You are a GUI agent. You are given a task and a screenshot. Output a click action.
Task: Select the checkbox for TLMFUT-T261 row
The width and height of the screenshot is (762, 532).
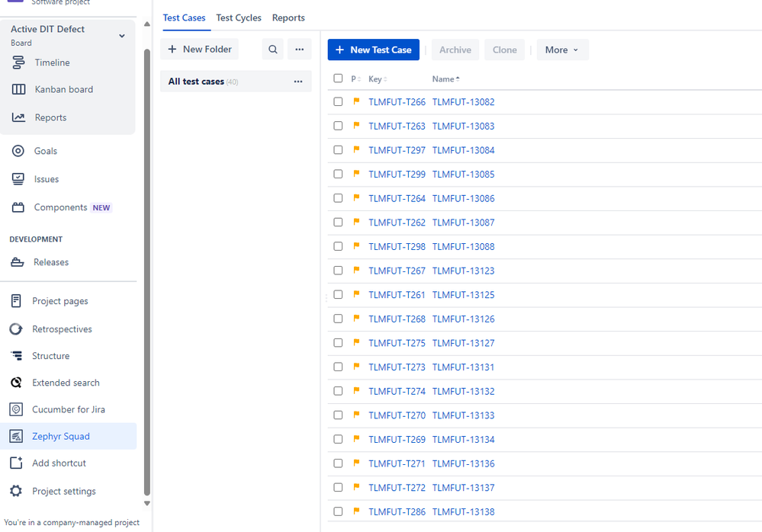338,295
